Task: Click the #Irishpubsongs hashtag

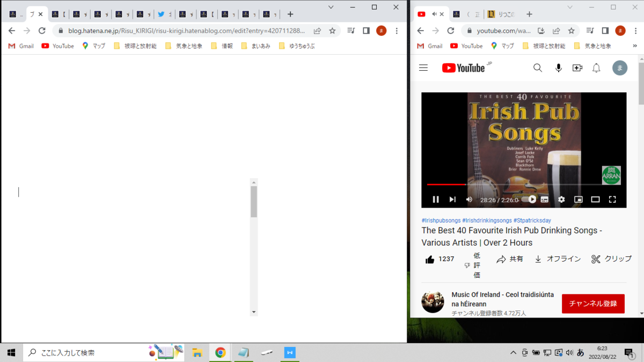Action: click(x=441, y=220)
